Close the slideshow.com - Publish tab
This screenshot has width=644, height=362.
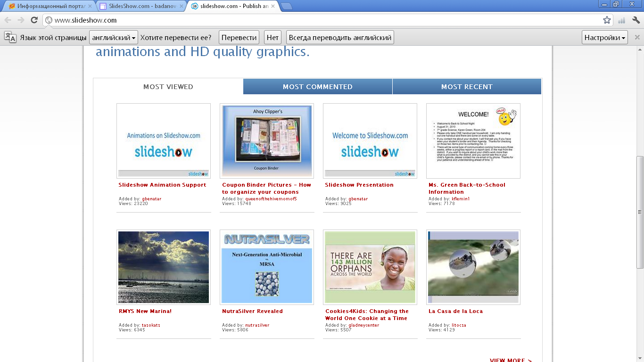[x=272, y=7]
